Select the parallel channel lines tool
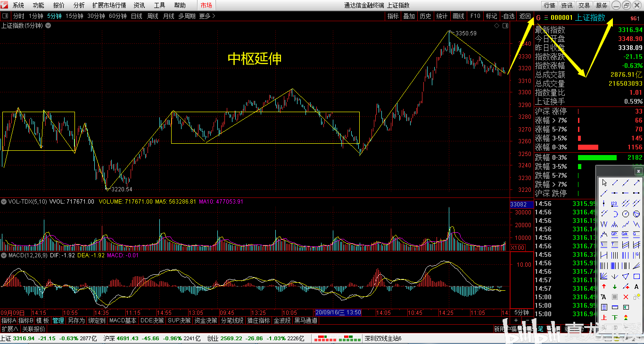 pyautogui.click(x=626, y=203)
